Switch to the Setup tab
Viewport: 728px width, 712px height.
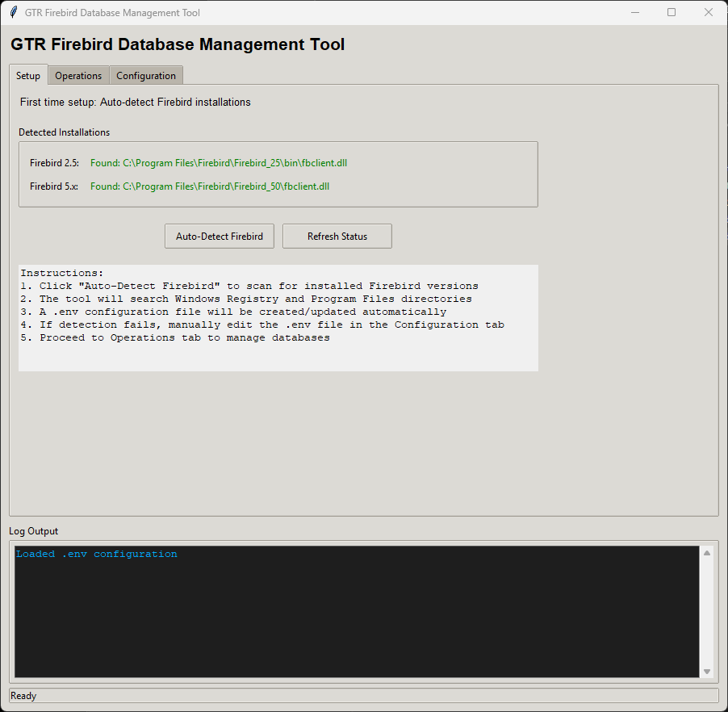click(x=28, y=75)
